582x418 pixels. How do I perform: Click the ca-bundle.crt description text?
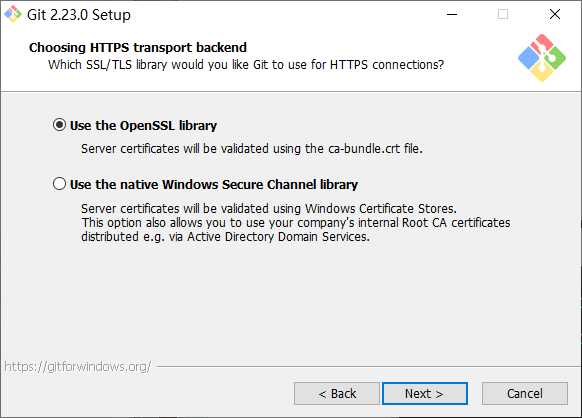click(252, 148)
